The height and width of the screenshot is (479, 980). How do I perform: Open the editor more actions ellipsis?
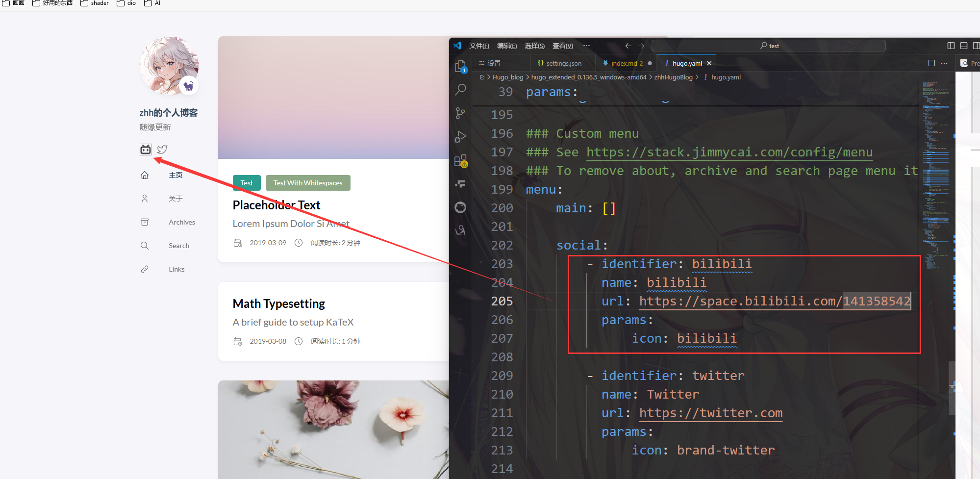[x=944, y=63]
